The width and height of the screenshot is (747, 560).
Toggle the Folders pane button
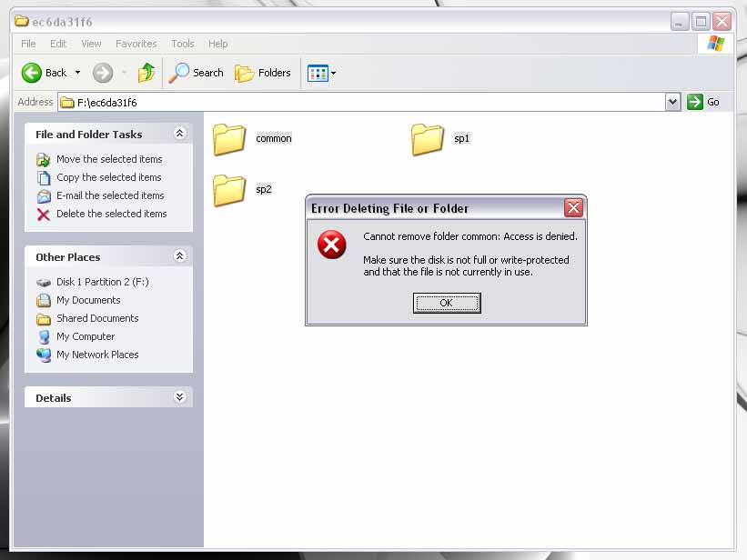pyautogui.click(x=263, y=73)
